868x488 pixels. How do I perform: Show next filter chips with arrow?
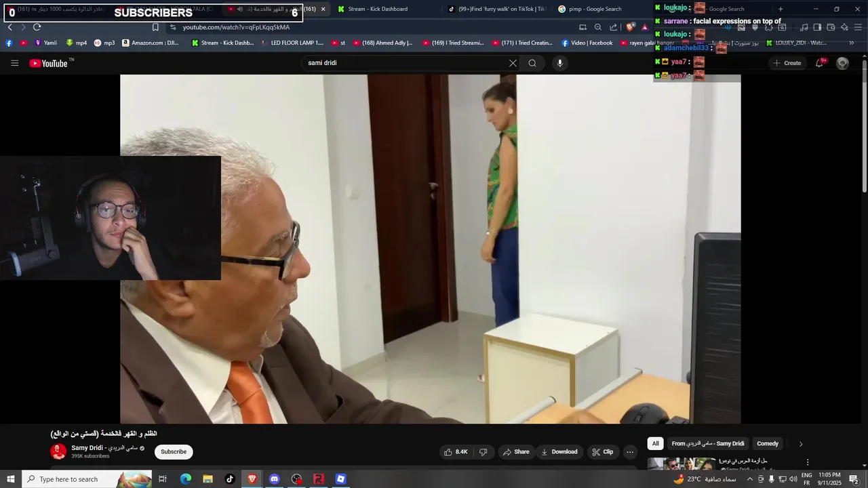coord(800,444)
